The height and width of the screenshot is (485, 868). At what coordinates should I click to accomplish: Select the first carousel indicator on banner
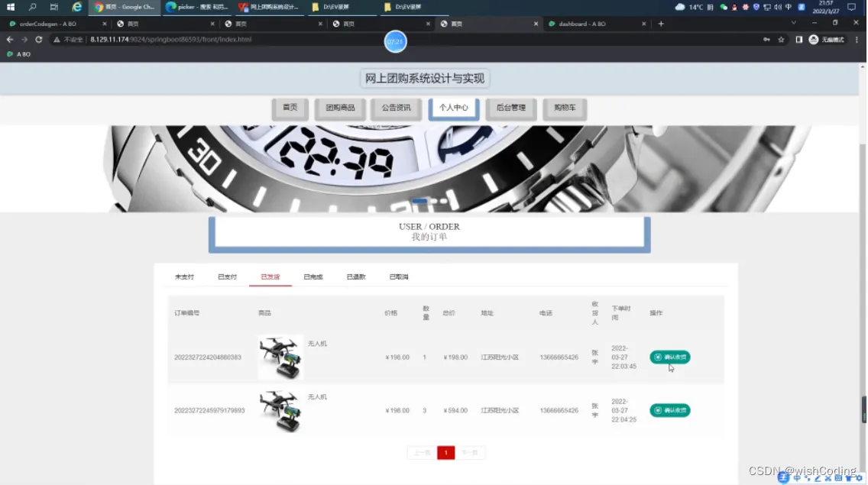419,202
